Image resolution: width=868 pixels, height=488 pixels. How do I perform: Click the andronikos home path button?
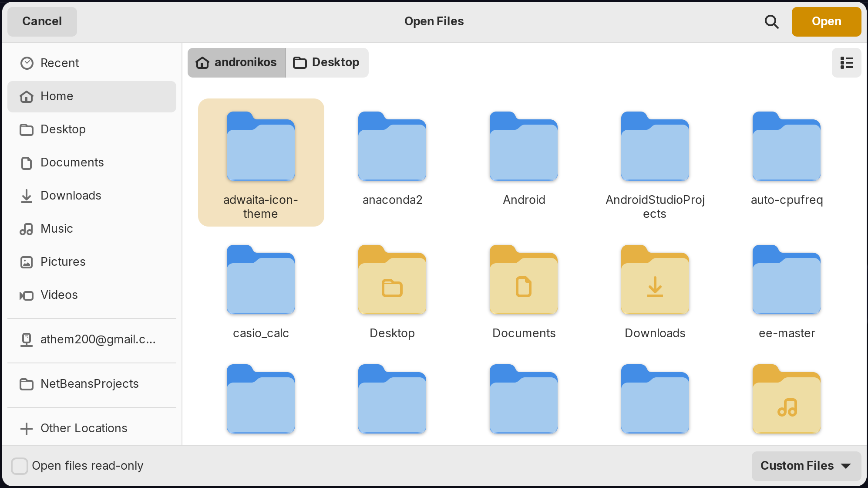[x=236, y=63]
